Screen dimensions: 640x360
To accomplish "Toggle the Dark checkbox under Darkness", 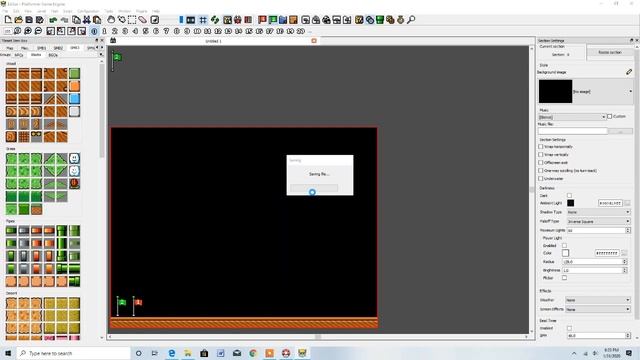I will point(569,196).
